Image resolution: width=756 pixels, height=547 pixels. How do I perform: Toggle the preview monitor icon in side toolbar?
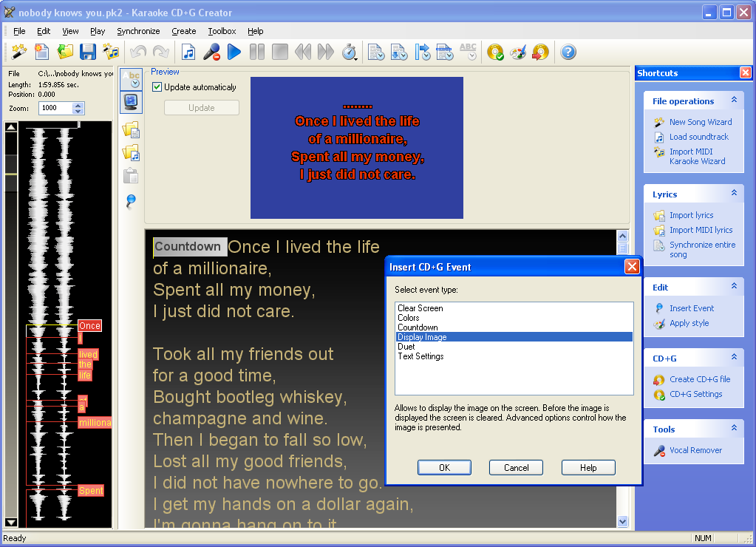click(131, 101)
